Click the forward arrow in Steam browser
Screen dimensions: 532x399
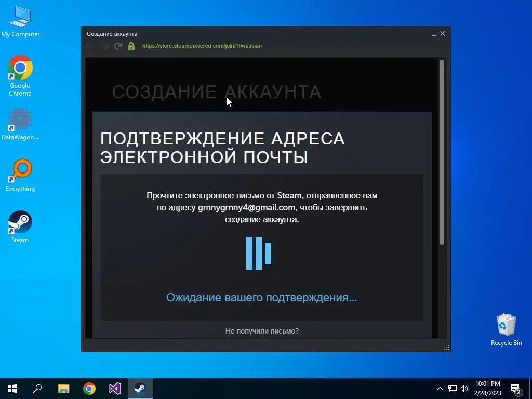104,46
